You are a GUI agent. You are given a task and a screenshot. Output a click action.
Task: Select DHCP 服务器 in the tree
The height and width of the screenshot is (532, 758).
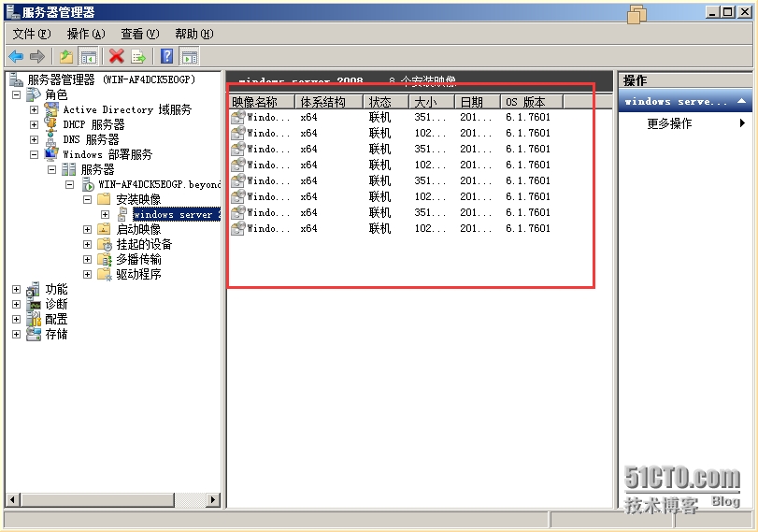point(93,124)
